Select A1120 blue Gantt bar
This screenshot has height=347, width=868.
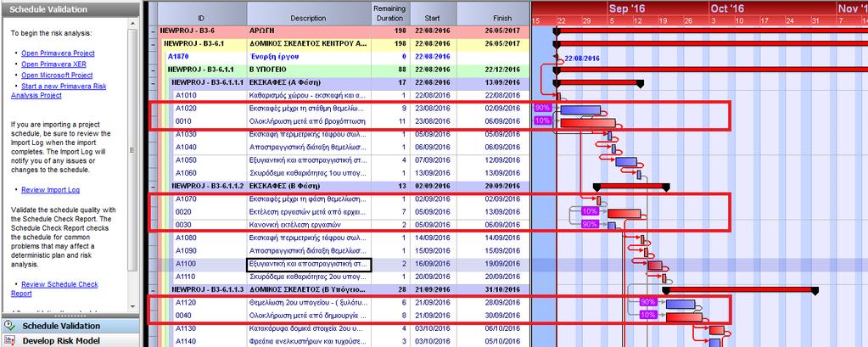point(680,305)
